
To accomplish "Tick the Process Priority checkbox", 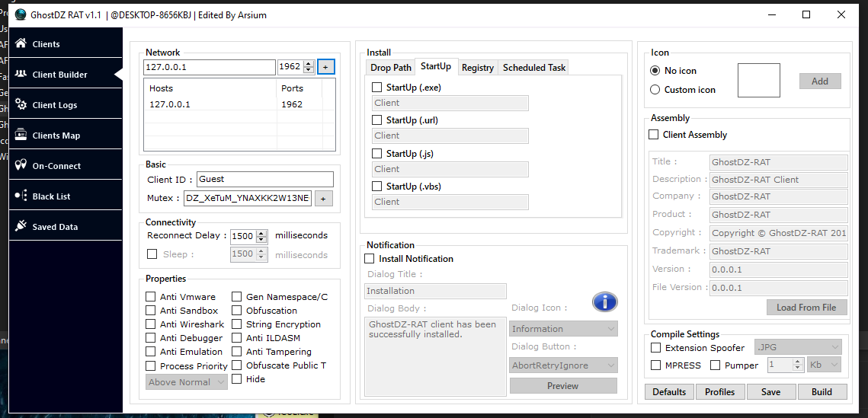I will click(x=151, y=366).
